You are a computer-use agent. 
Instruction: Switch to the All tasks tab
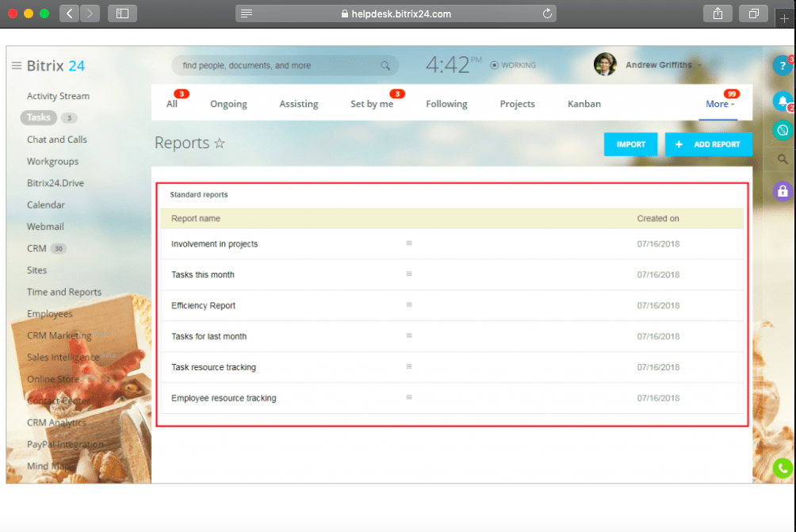tap(172, 104)
